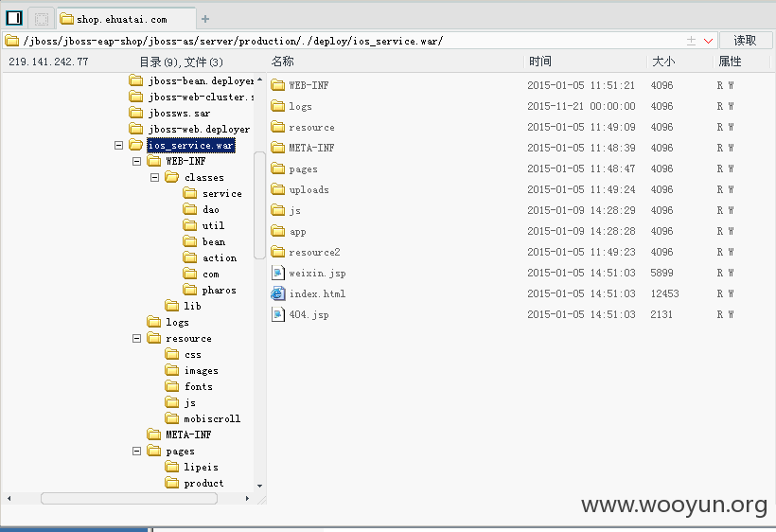Collapse the classes tree node
Screen dimensions: 776x532
pyautogui.click(x=155, y=178)
